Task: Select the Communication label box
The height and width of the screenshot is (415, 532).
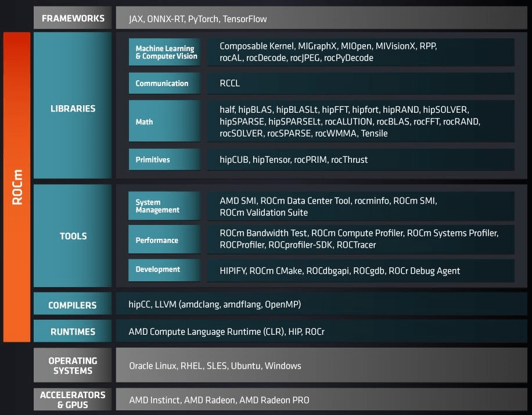Action: point(164,83)
